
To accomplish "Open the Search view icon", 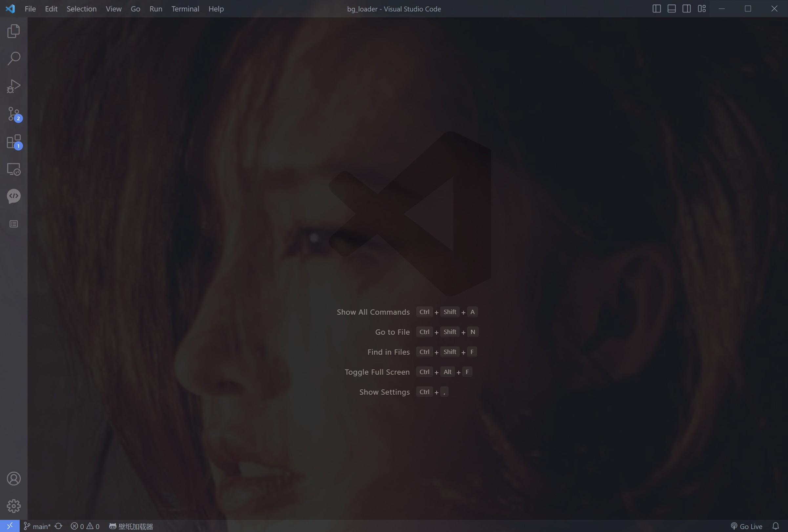I will point(13,59).
